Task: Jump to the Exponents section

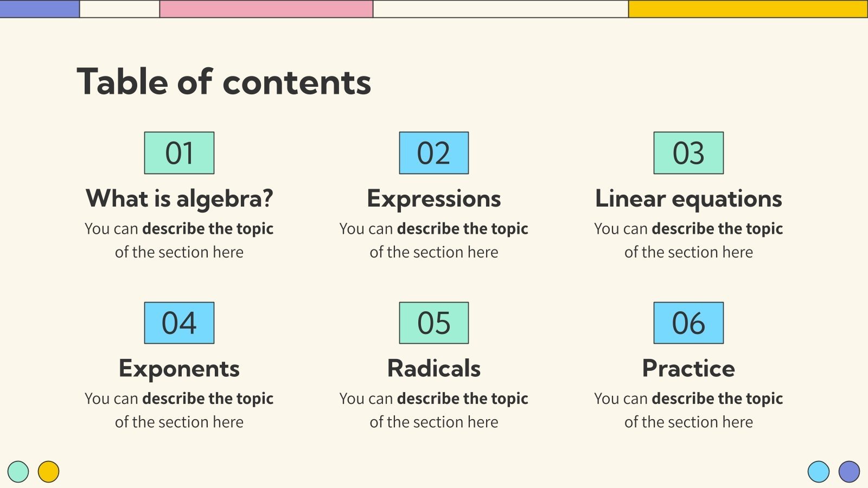Action: tap(179, 369)
